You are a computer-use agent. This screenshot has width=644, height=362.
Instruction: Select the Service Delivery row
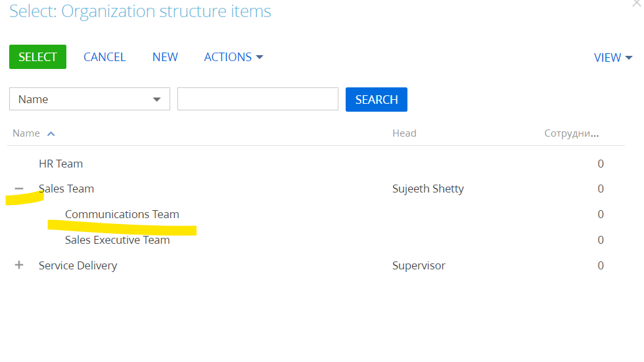[316, 265]
